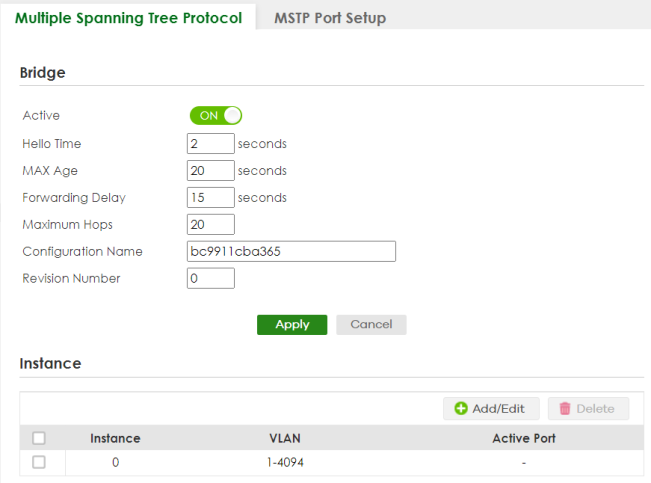Click the VLAN column header

point(285,438)
